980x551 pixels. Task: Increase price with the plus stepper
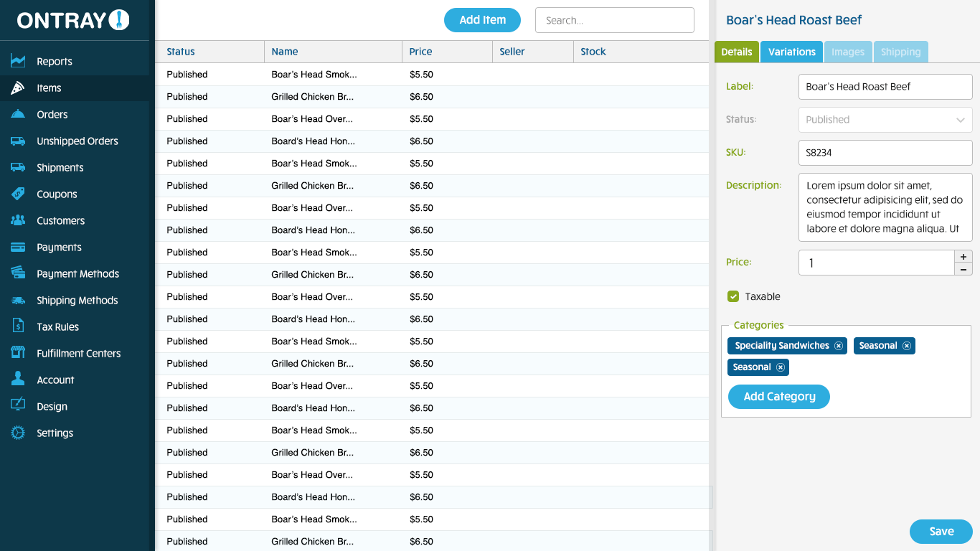pyautogui.click(x=963, y=256)
